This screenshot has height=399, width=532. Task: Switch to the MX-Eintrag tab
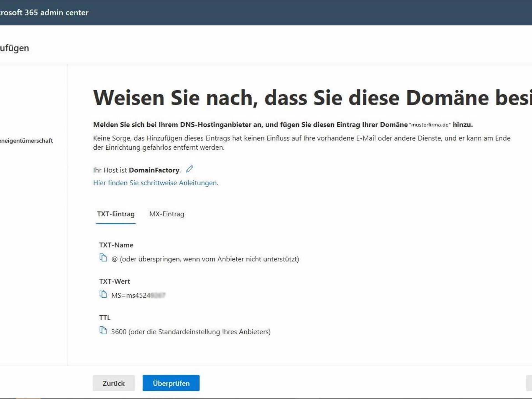167,214
